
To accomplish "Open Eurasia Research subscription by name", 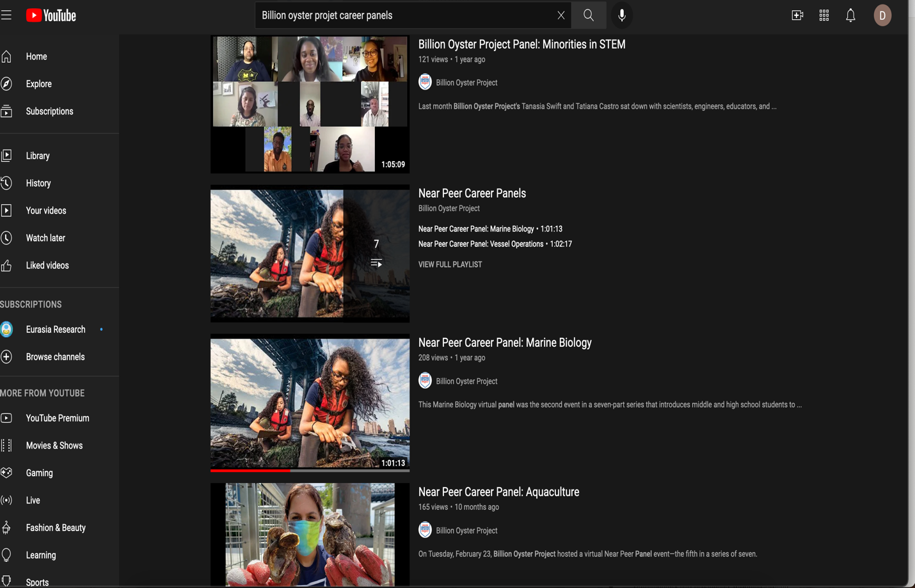I will [x=56, y=330].
